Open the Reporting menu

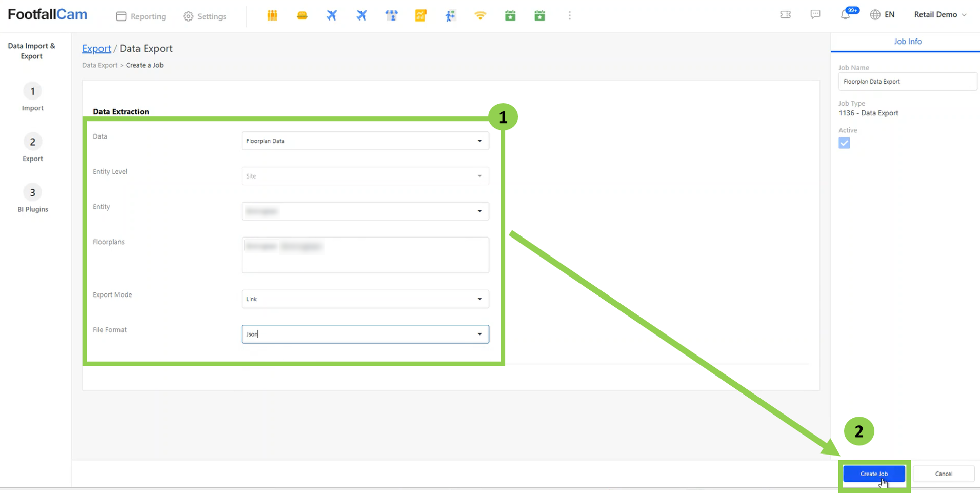tap(141, 16)
